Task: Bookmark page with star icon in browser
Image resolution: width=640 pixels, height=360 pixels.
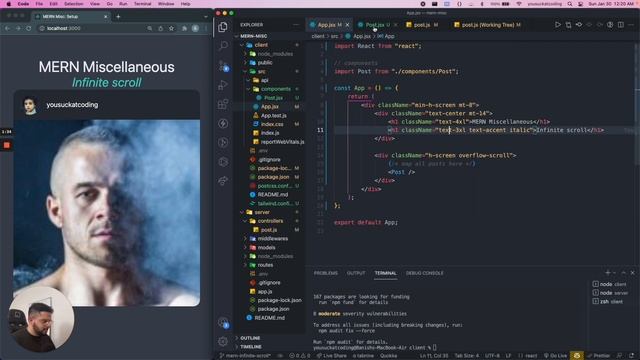Action: 171,28
